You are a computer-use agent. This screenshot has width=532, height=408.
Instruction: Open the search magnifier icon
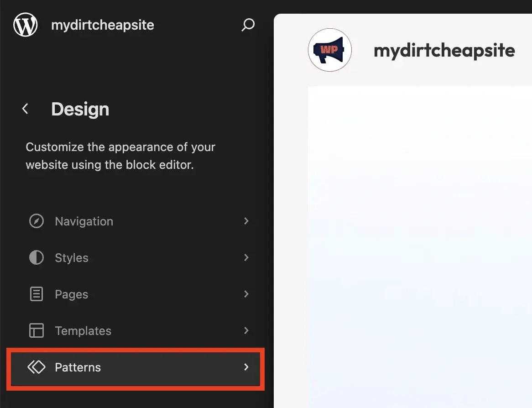(x=248, y=25)
